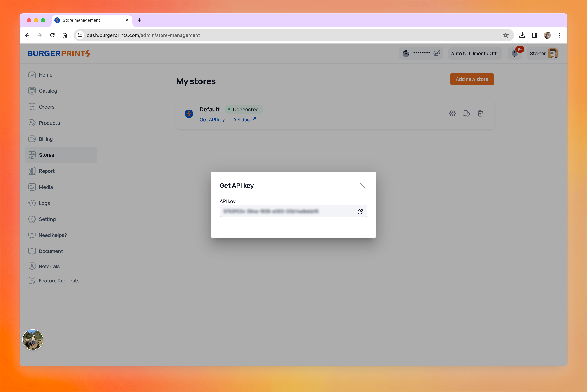Show the hidden balance with the eye icon

[x=436, y=53]
